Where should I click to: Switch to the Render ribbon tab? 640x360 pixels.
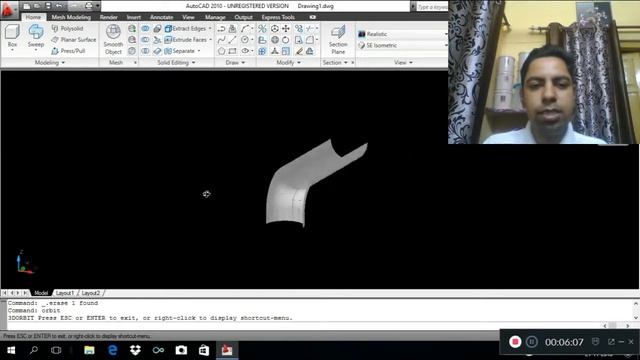(109, 17)
